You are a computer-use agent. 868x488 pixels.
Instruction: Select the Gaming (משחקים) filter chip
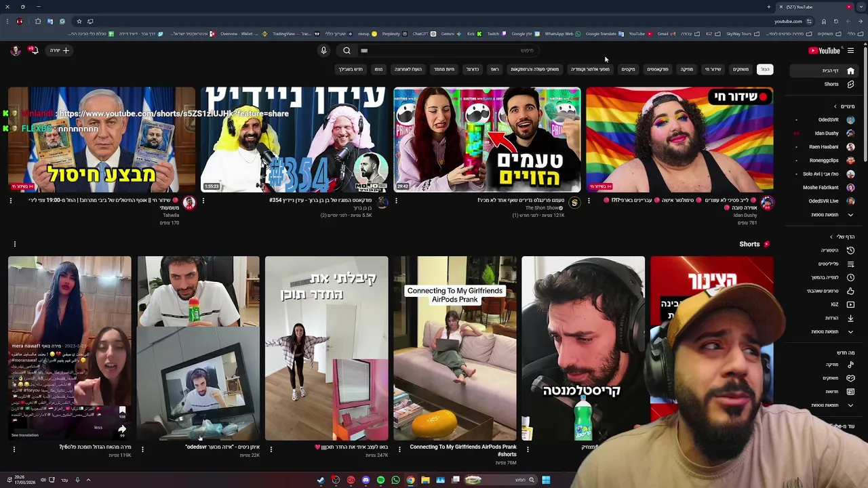(x=741, y=69)
